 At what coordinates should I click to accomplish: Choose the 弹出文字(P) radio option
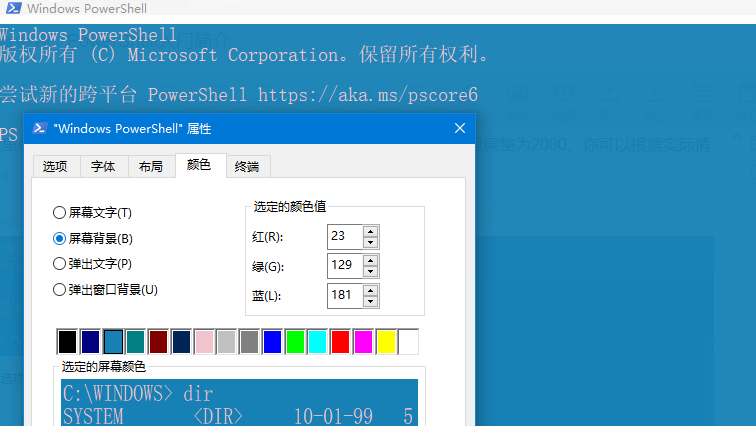(92, 264)
